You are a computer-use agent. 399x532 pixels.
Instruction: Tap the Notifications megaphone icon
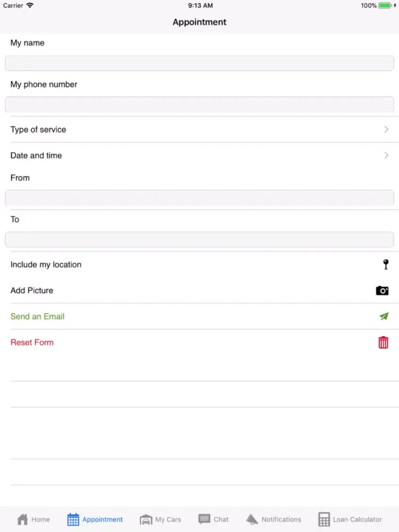point(252,519)
